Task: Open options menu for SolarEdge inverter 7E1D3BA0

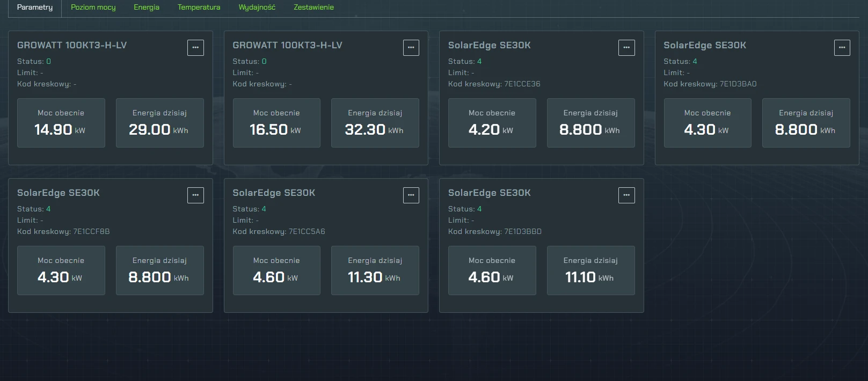Action: [x=842, y=48]
